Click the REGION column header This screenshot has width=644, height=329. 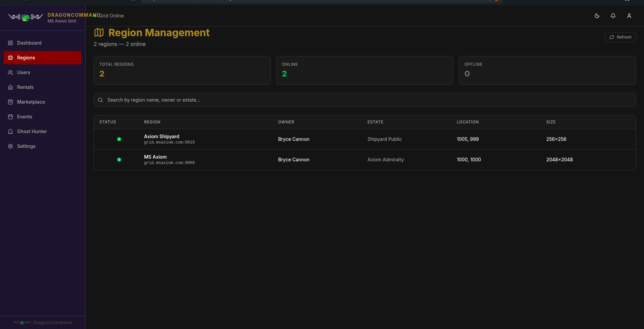tap(152, 122)
